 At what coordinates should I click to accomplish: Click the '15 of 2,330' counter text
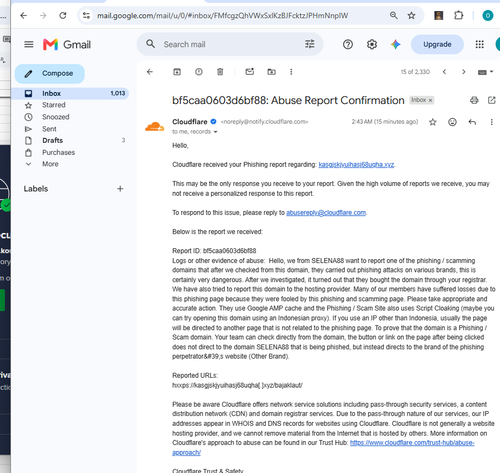tap(415, 72)
